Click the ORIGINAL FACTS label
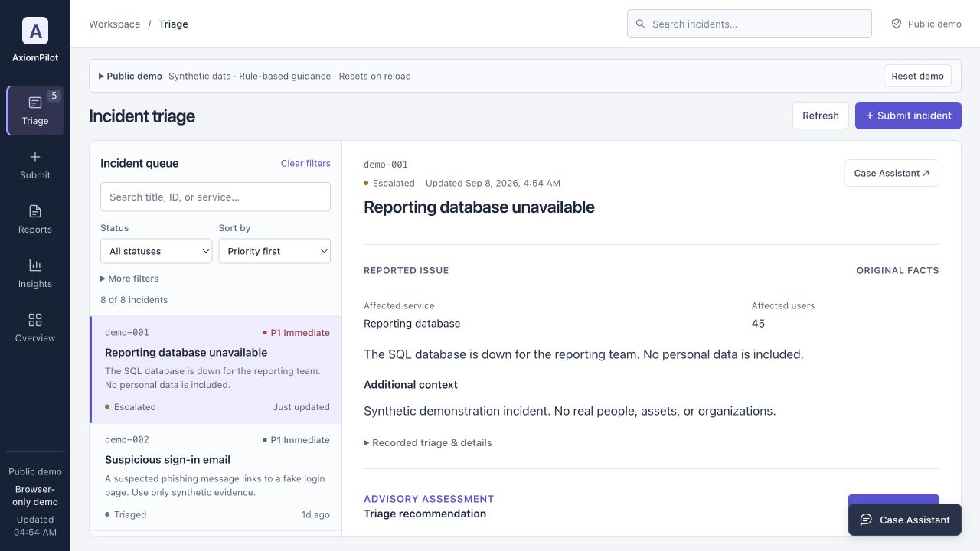 [897, 270]
